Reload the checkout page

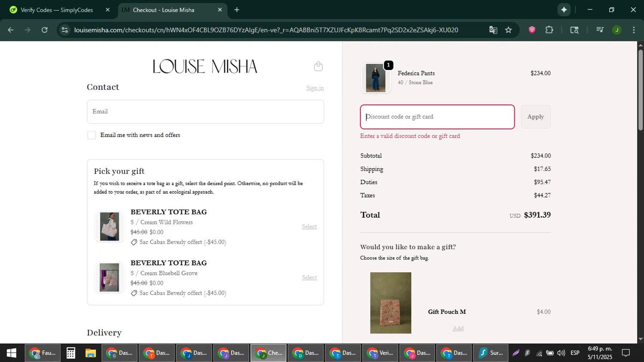point(45,30)
